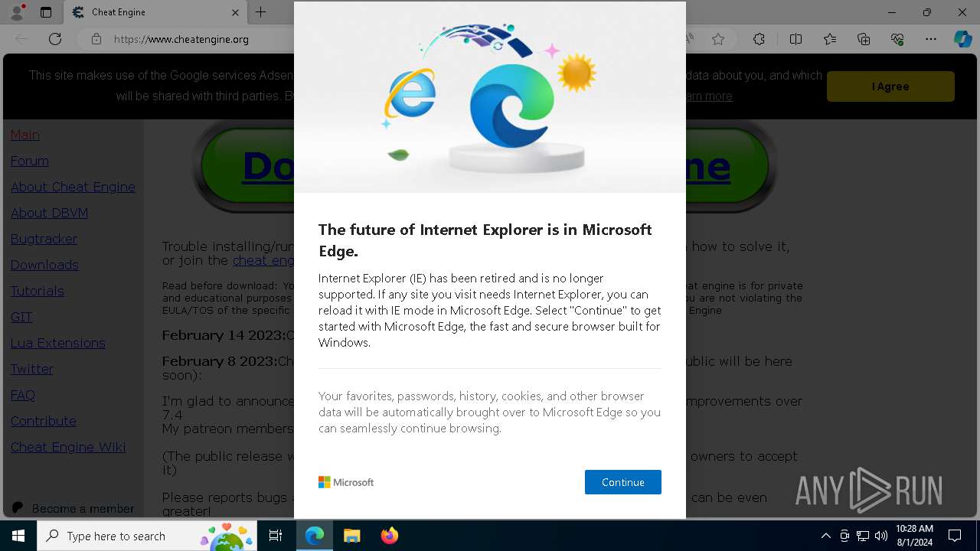
Task: Open the Bugtracker link
Action: pos(44,239)
